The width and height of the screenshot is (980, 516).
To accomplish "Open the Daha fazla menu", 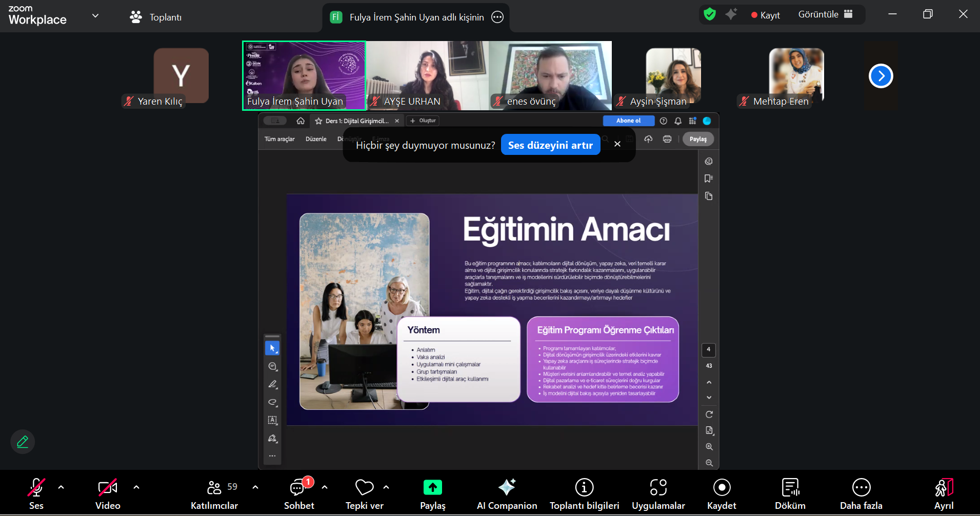I will (861, 494).
